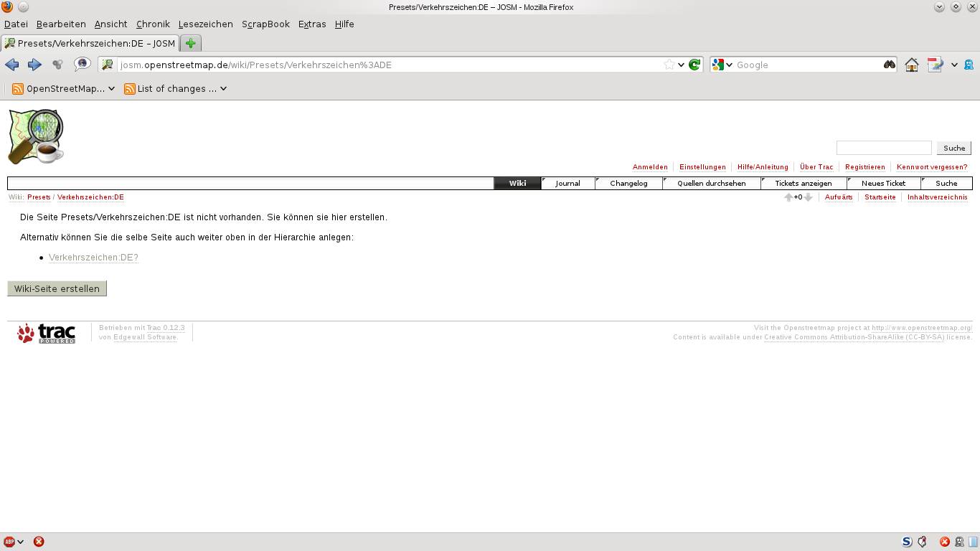Click the Home icon in the toolbar
Image resolution: width=980 pixels, height=551 pixels.
coord(911,65)
